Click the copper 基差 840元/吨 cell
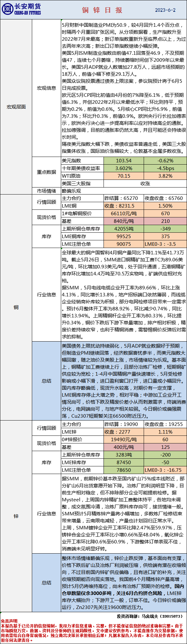 pyautogui.click(x=124, y=221)
